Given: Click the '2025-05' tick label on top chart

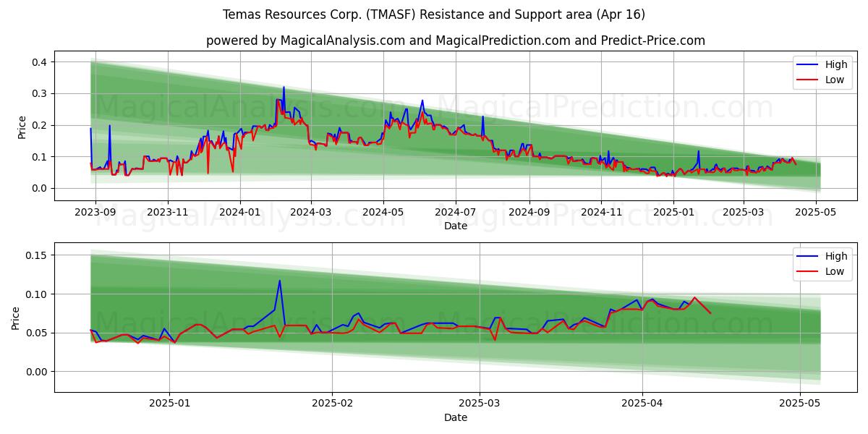Looking at the screenshot, I should pyautogui.click(x=816, y=213).
